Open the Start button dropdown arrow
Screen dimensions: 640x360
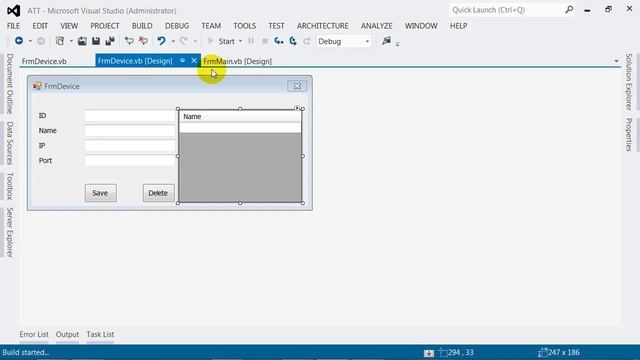(240, 41)
